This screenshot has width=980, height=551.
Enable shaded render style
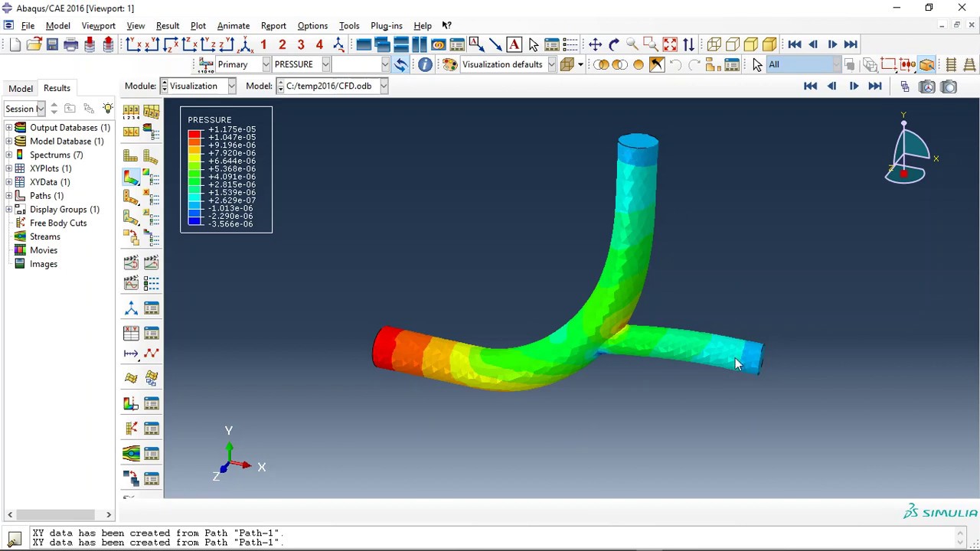pyautogui.click(x=769, y=44)
